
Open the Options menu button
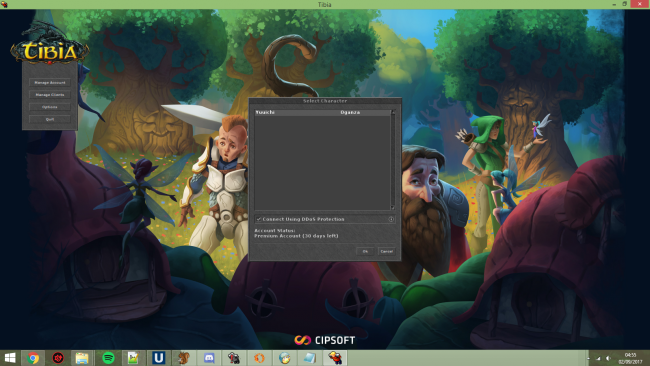[50, 107]
